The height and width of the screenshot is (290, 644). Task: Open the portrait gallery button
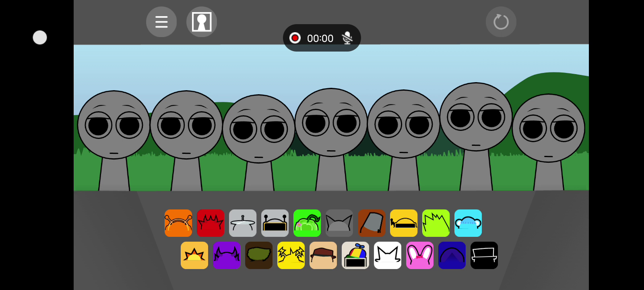202,22
